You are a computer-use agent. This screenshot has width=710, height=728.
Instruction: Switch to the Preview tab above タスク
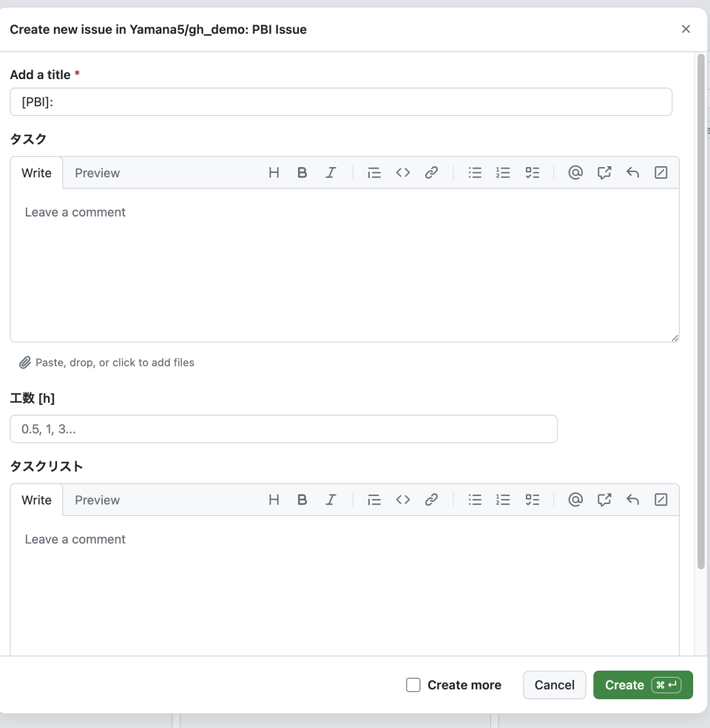pyautogui.click(x=97, y=172)
